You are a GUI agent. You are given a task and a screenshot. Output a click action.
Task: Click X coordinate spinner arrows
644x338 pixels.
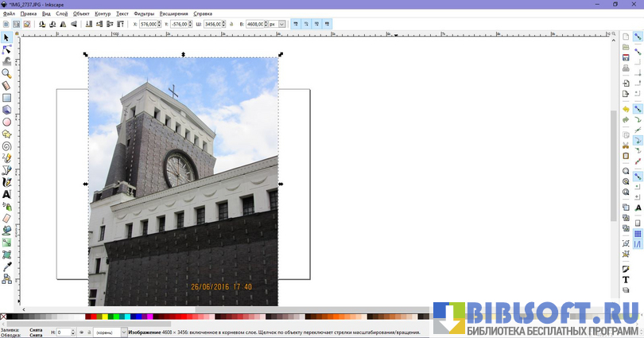[159, 25]
